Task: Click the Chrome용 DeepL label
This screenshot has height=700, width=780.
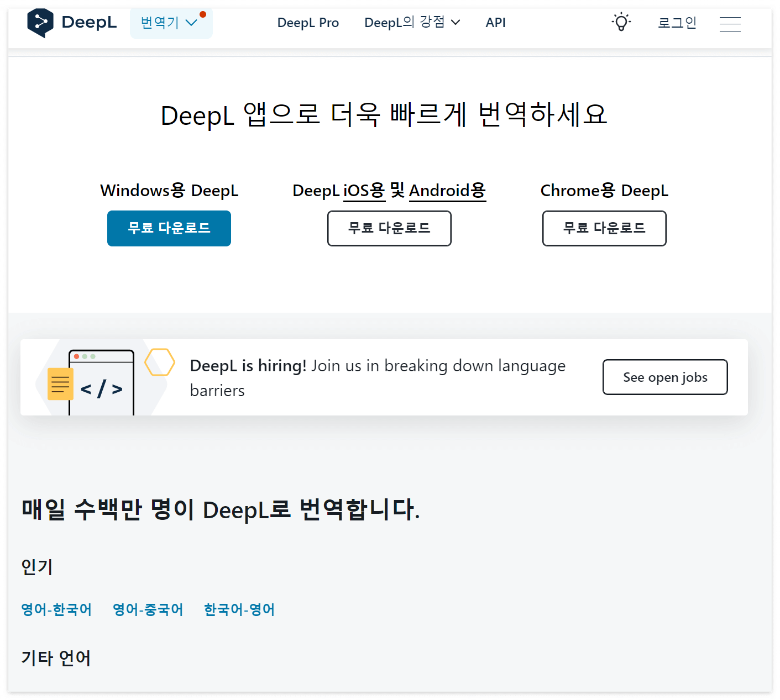Action: (604, 191)
